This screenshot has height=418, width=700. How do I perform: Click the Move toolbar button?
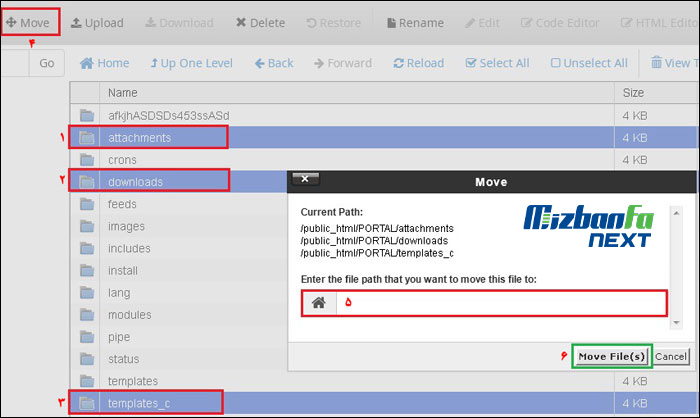(28, 22)
